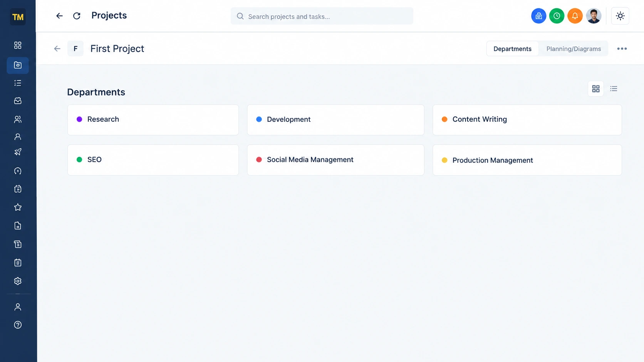Click the refresh icon in top bar
This screenshot has width=644, height=362.
[77, 16]
